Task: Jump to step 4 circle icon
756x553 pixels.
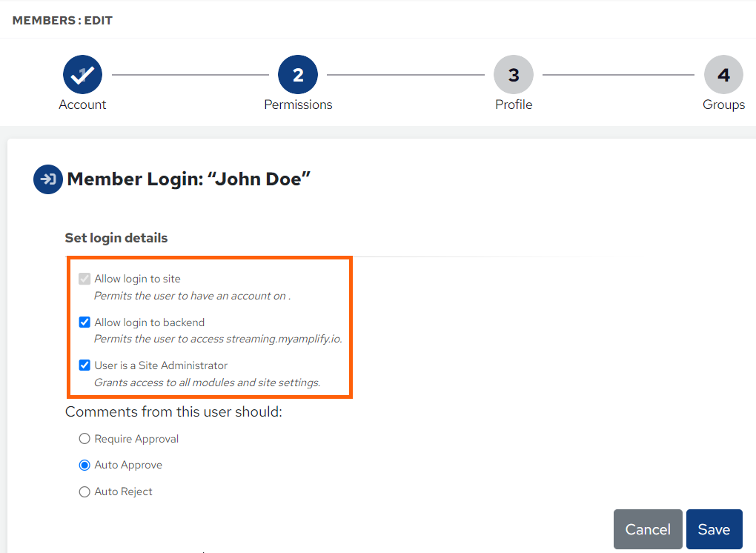Action: tap(723, 74)
